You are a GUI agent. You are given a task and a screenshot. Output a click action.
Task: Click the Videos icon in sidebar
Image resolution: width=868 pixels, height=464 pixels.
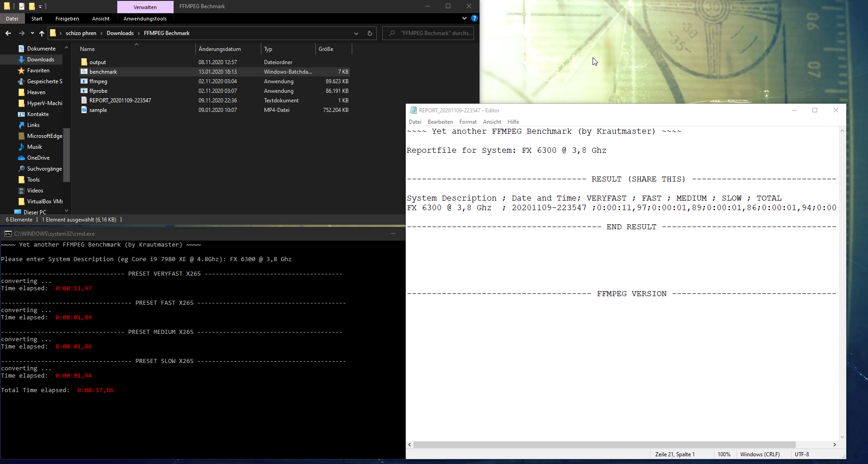point(21,191)
